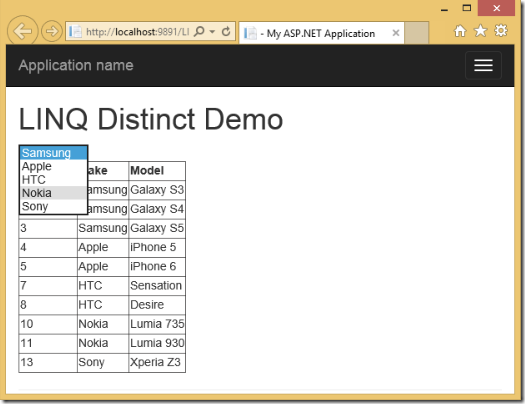Open the address bar dropdown arrow
The width and height of the screenshot is (525, 404).
click(x=212, y=32)
